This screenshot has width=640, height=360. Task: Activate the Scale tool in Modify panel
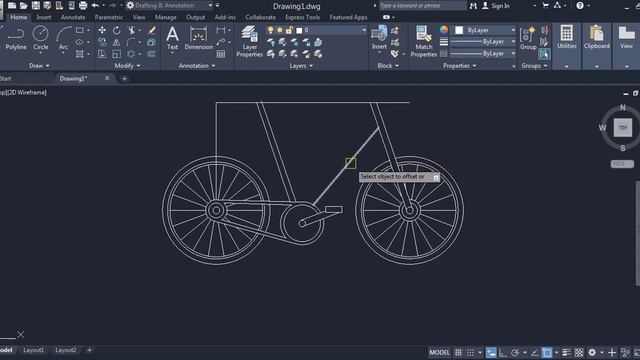[x=117, y=54]
